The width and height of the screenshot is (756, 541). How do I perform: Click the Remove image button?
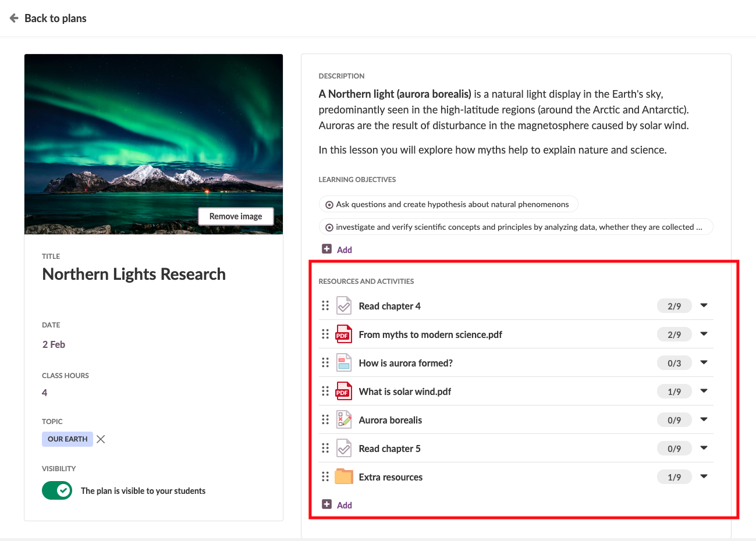pyautogui.click(x=236, y=216)
